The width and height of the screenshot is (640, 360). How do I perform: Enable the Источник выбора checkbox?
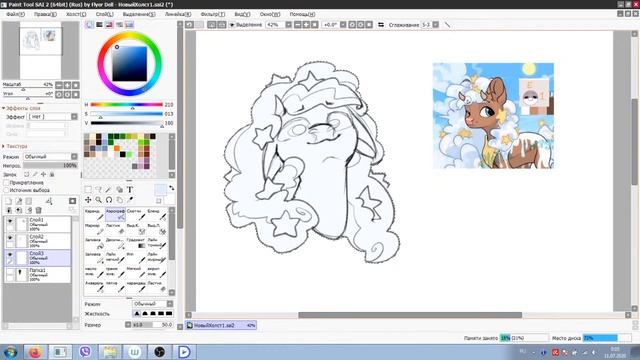click(6, 190)
